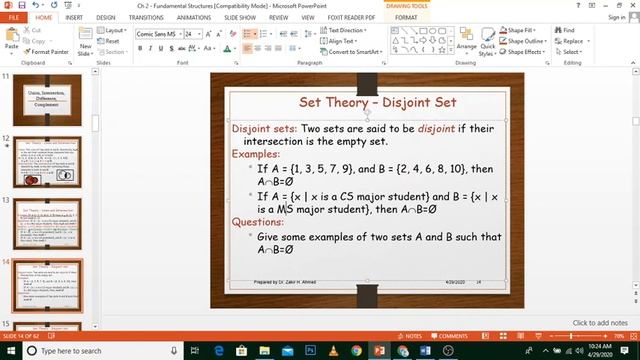Align text right
The height and width of the screenshot is (360, 640).
coord(268,49)
